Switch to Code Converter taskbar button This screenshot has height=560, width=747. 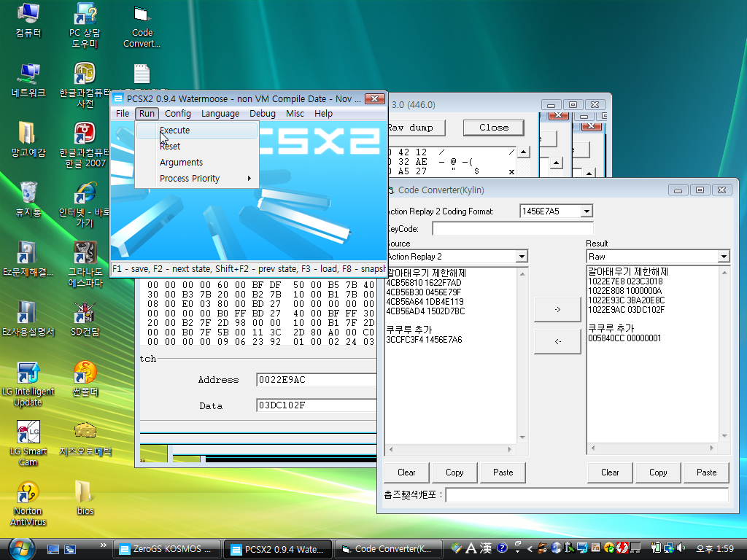point(389,549)
